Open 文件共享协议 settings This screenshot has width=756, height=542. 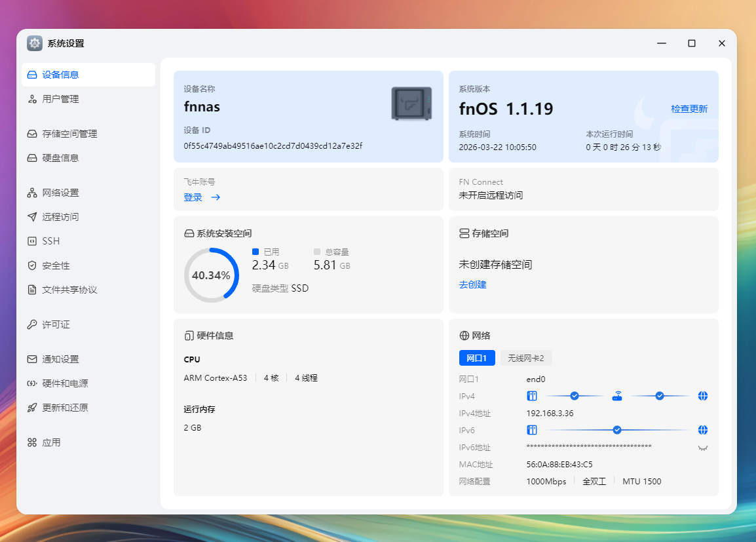click(x=69, y=290)
